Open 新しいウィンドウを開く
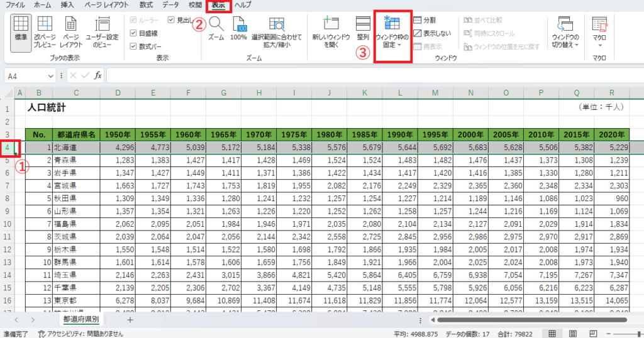644x338 pixels. tap(331, 33)
